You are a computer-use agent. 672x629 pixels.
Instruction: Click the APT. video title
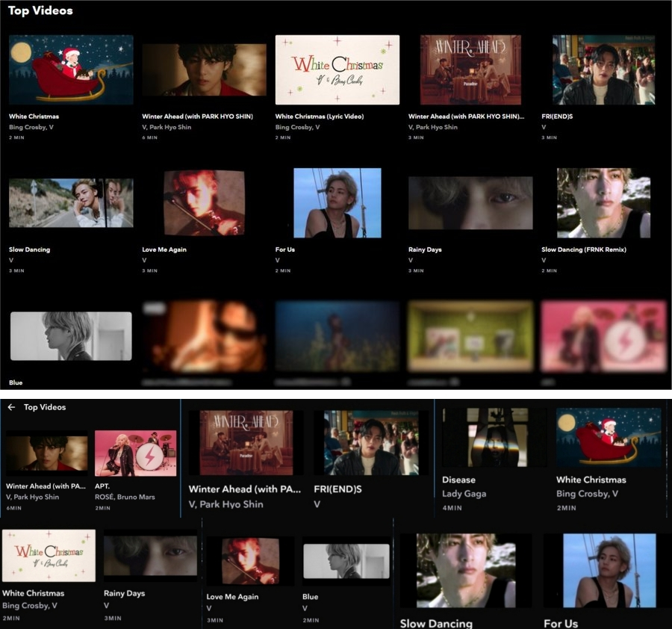point(104,486)
